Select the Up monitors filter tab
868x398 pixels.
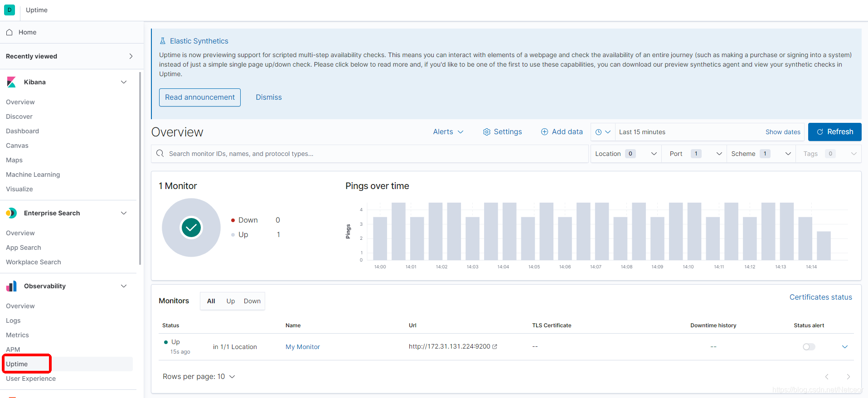click(x=231, y=301)
